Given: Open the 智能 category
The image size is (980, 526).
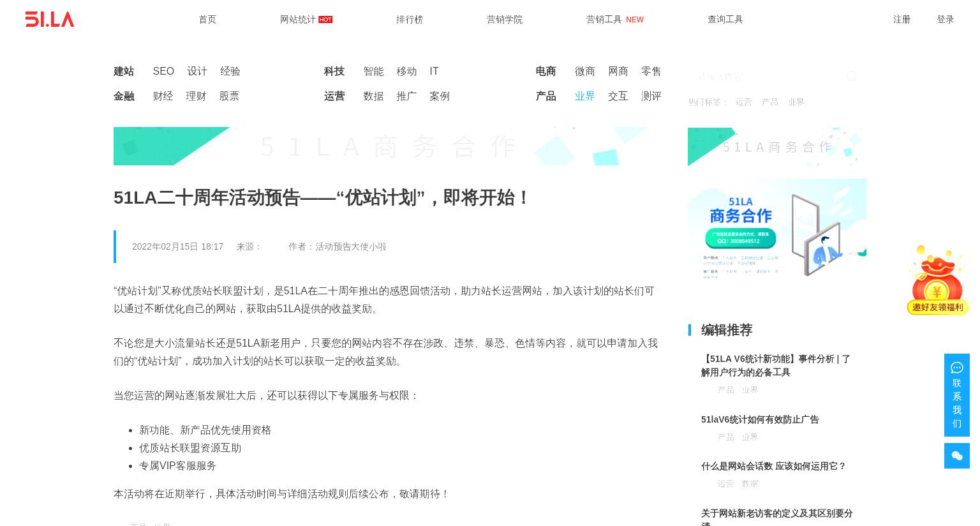Looking at the screenshot, I should (x=373, y=71).
